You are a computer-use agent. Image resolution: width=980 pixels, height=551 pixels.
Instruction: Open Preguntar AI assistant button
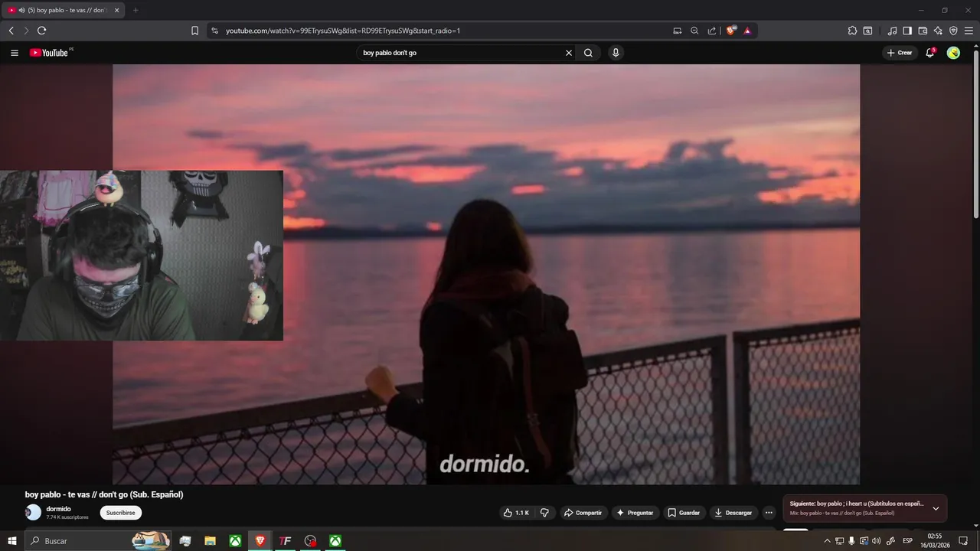click(635, 513)
